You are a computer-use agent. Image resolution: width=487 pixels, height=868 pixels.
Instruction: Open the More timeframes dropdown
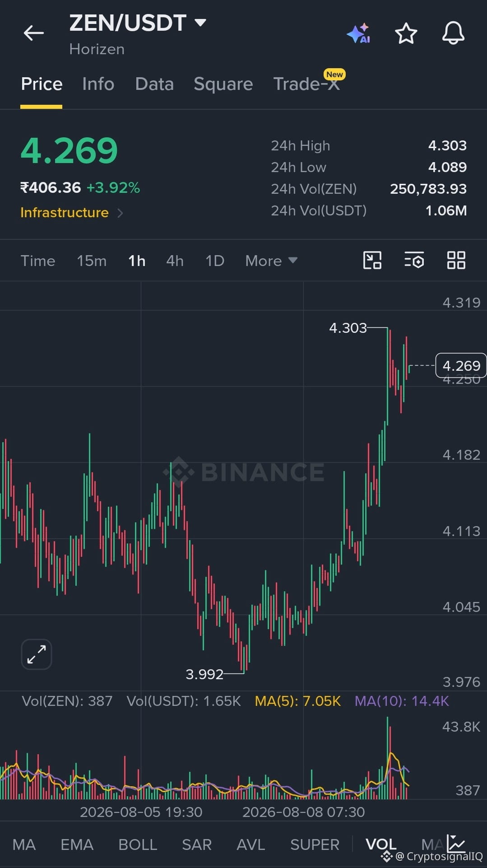[x=271, y=261]
